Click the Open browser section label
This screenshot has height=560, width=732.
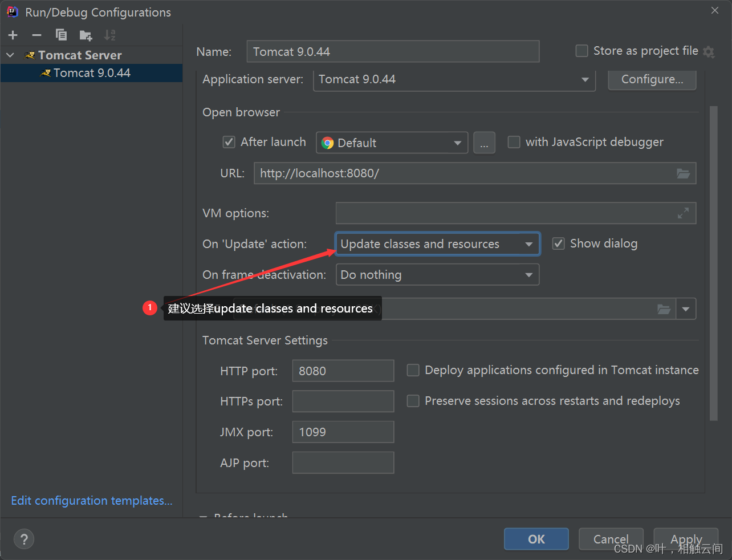pos(241,112)
